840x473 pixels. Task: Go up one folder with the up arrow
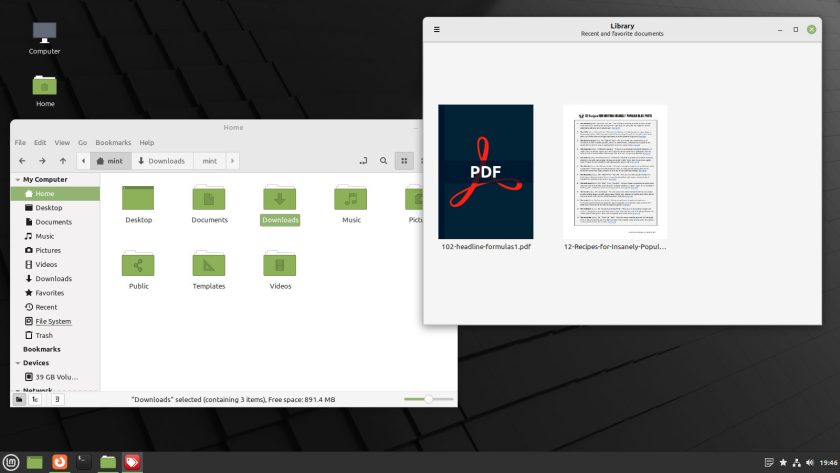(63, 161)
